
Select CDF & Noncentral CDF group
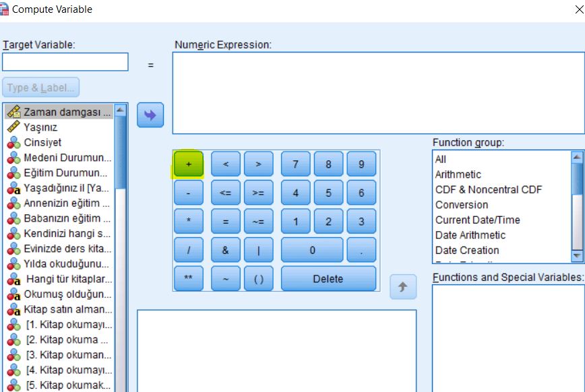click(488, 189)
